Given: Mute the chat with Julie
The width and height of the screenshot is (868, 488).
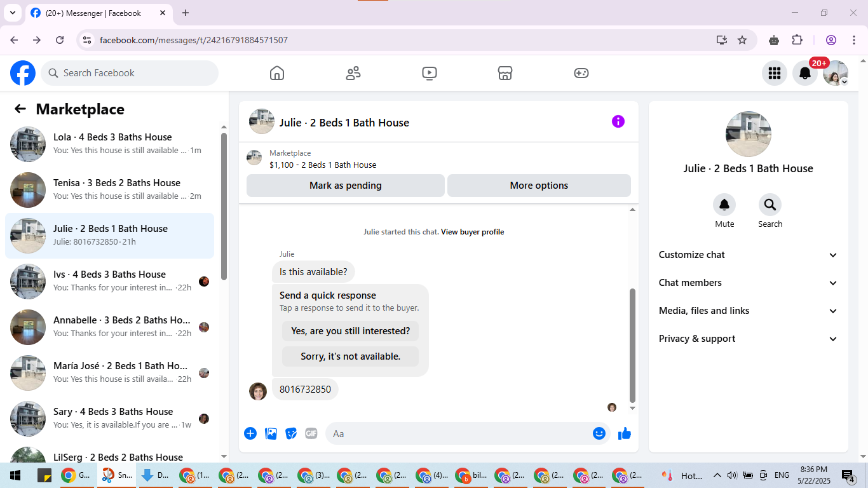Looking at the screenshot, I should (x=724, y=205).
